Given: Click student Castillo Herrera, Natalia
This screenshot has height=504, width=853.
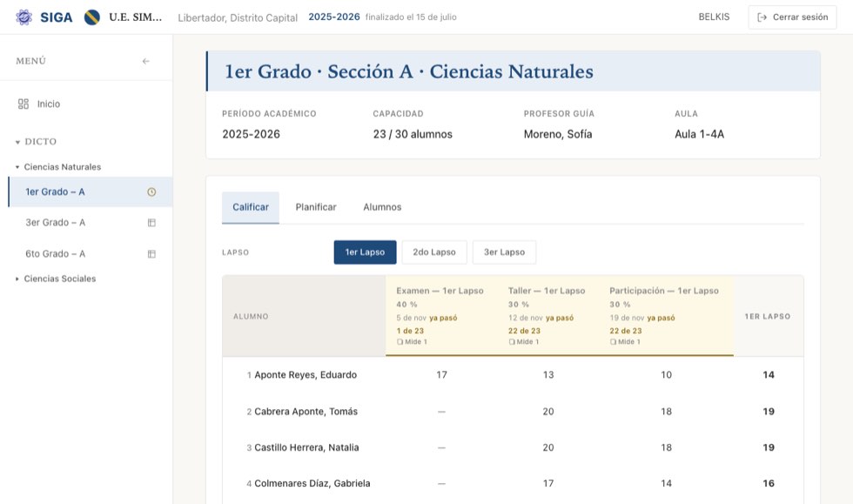Looking at the screenshot, I should point(306,447).
